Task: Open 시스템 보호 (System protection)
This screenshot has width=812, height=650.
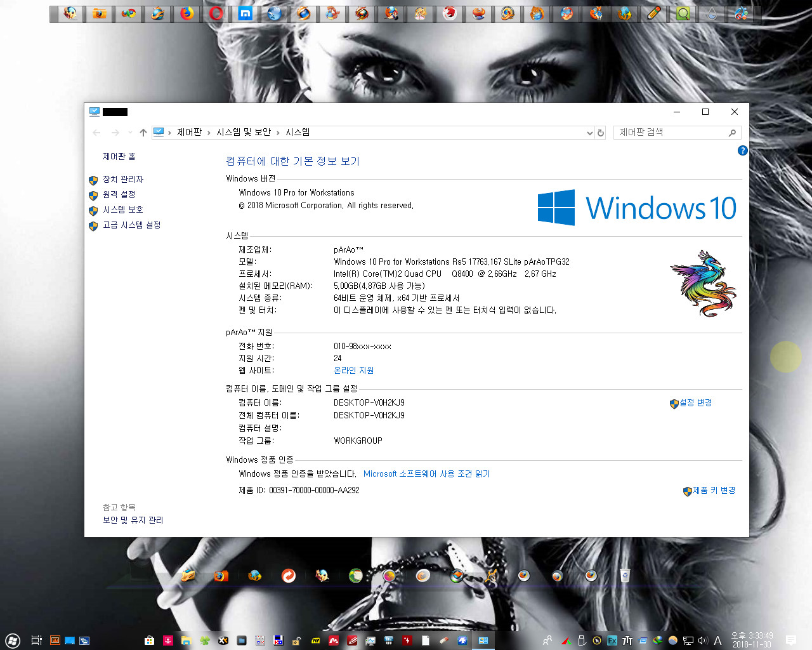Action: click(x=123, y=210)
